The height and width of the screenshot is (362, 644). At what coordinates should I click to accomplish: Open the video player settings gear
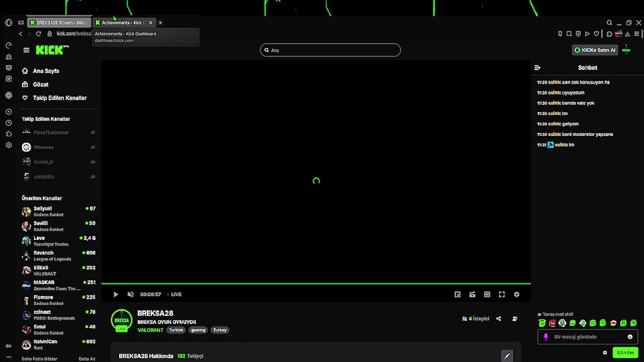(x=516, y=295)
